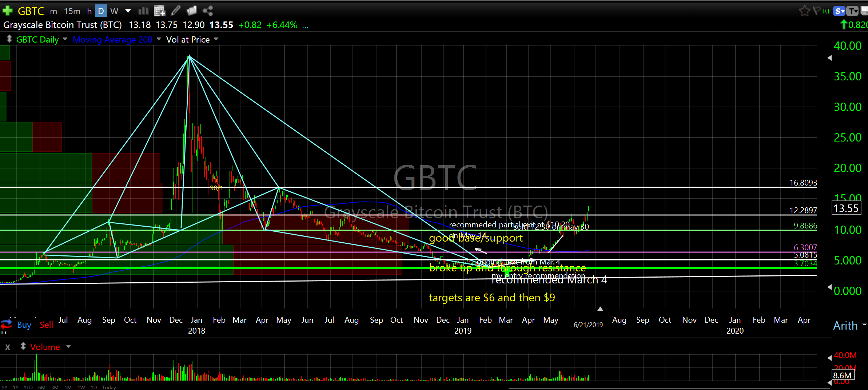Toggle the Arith scale mode
Image resolution: width=868 pixels, height=390 pixels.
point(845,326)
